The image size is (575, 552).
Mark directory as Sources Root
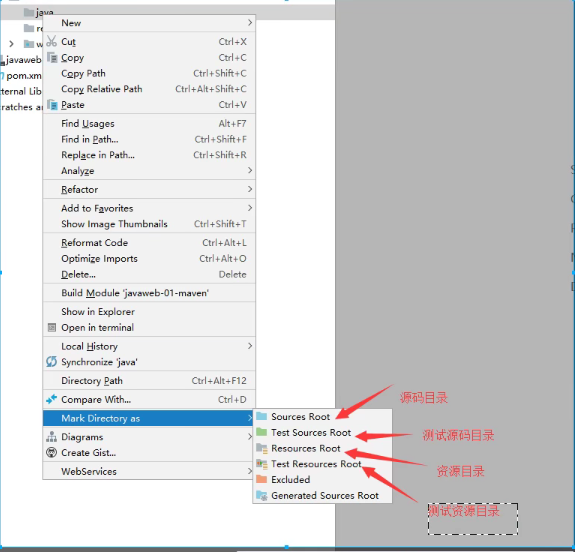(x=322, y=417)
